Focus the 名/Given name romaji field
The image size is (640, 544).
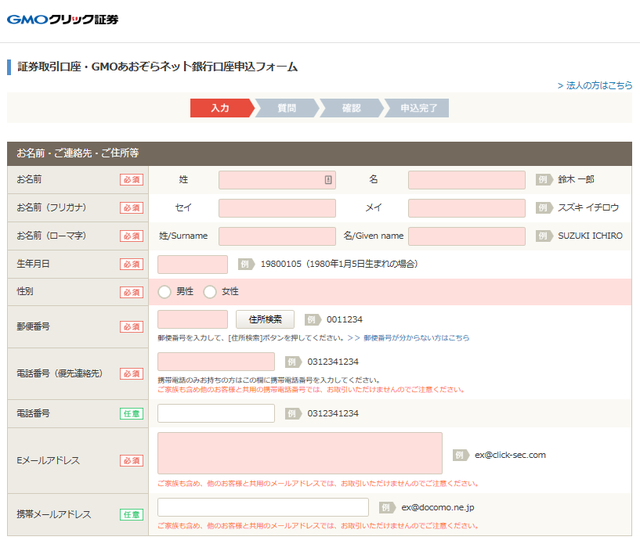pyautogui.click(x=467, y=236)
